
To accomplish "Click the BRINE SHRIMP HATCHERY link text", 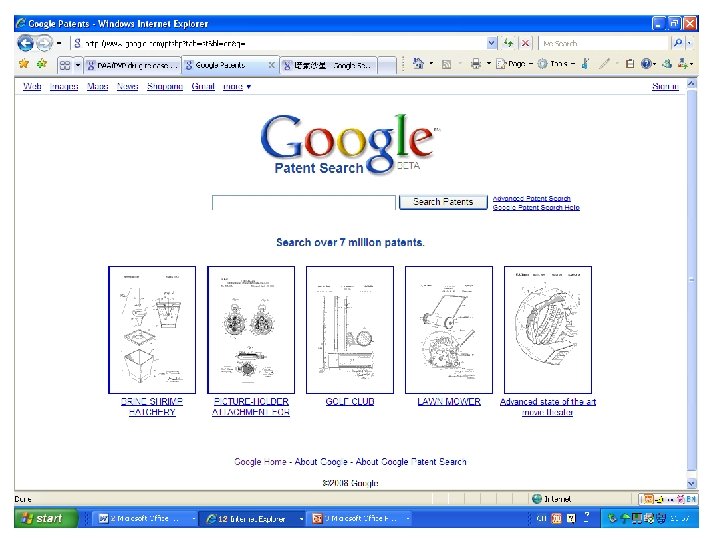I will pyautogui.click(x=152, y=407).
